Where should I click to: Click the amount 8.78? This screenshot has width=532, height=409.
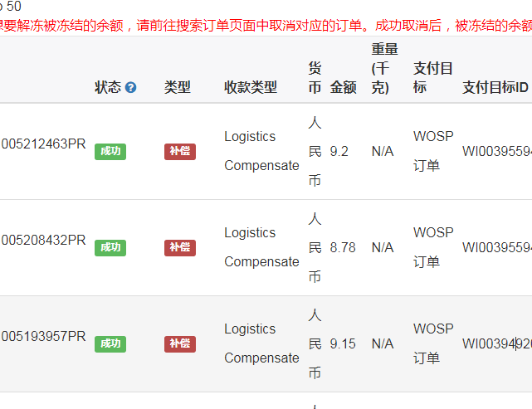pos(343,248)
